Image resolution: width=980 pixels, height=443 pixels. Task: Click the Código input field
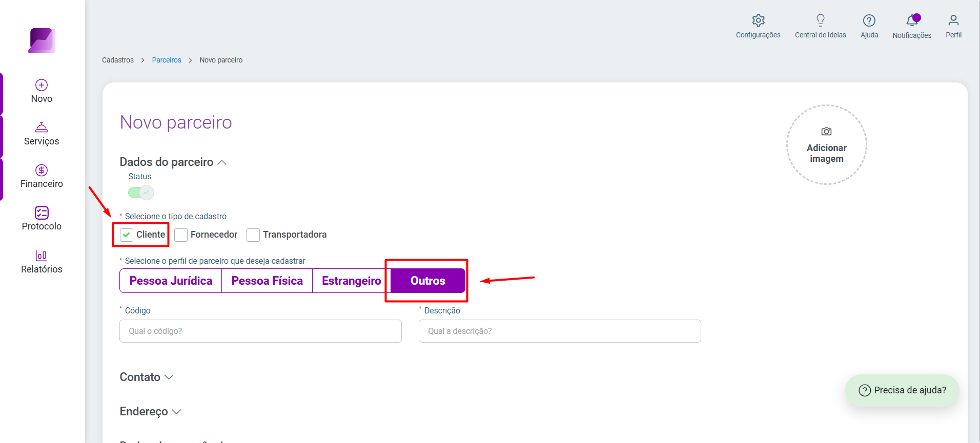point(260,331)
